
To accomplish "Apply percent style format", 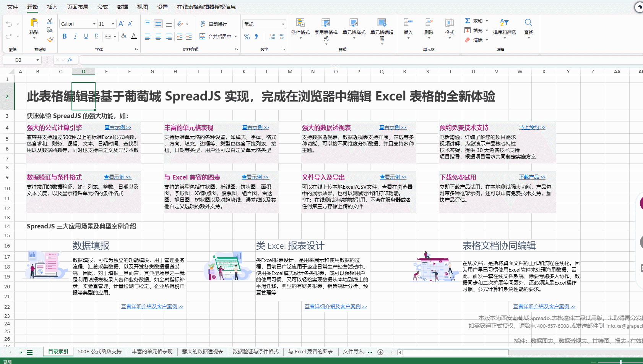I will click(247, 37).
